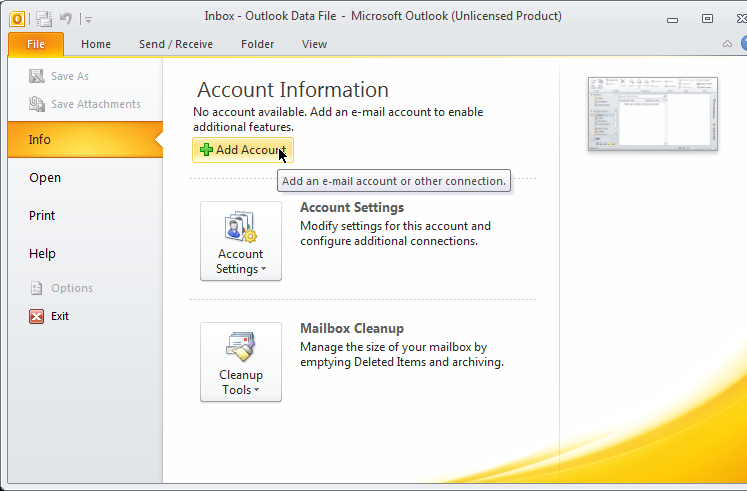Click the Add Account button
Image resolution: width=747 pixels, height=491 pixels.
click(243, 150)
